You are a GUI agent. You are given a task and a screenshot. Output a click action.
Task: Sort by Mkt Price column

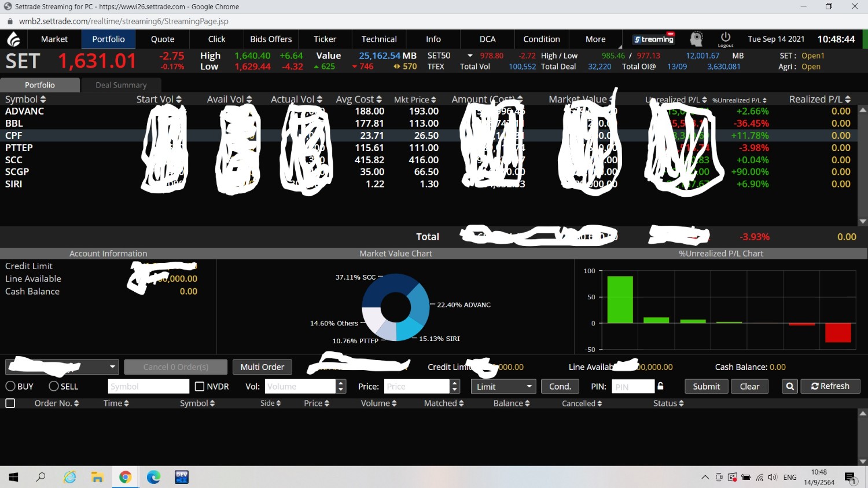coord(415,100)
